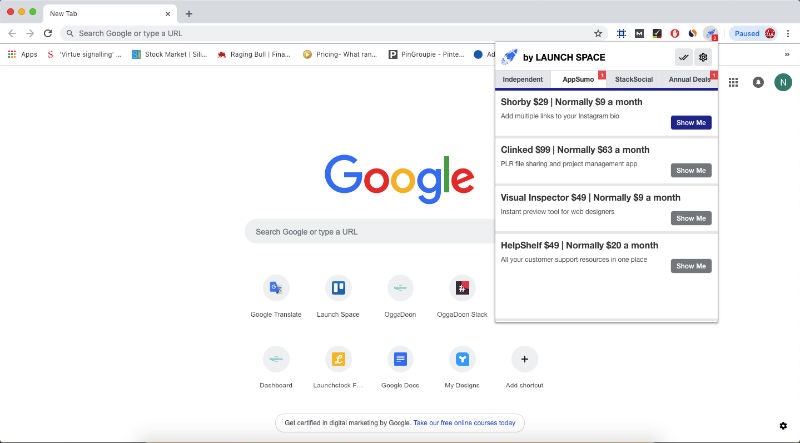Click 'Take our free online courses today' link
The height and width of the screenshot is (443, 800).
[464, 423]
